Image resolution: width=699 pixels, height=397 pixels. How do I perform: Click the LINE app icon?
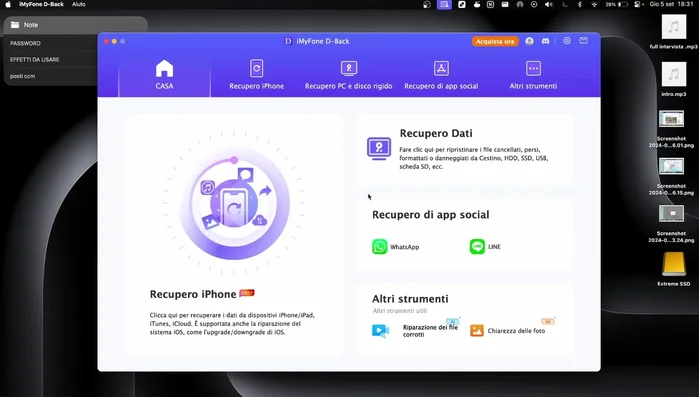[x=477, y=246]
